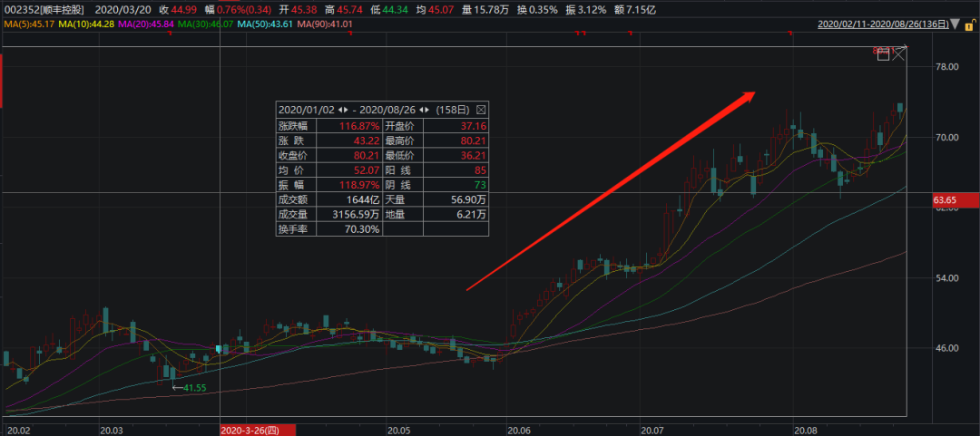Click the red 2020-3-26(四) date marker

(x=258, y=431)
